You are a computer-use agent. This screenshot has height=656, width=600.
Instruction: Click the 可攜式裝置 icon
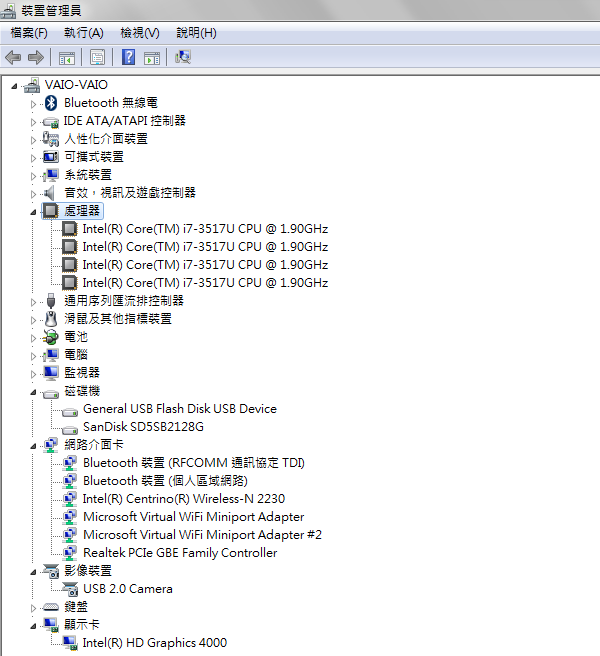(51, 157)
